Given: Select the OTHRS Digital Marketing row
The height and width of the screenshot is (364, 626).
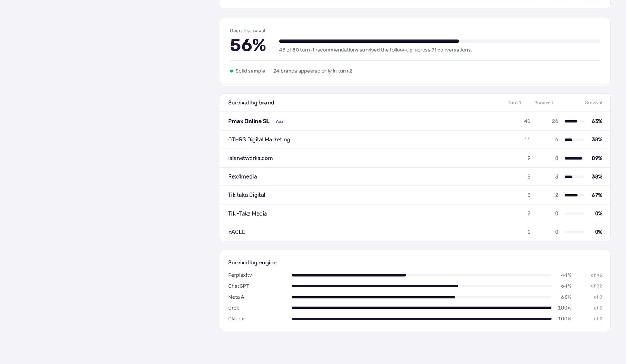Looking at the screenshot, I should tap(415, 140).
